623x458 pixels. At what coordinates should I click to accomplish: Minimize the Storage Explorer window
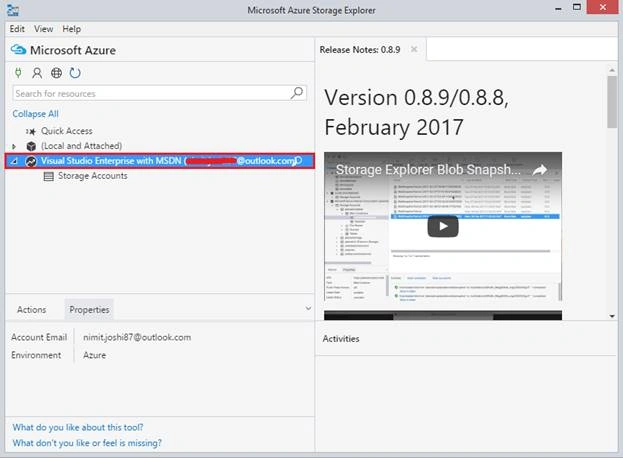click(x=558, y=9)
